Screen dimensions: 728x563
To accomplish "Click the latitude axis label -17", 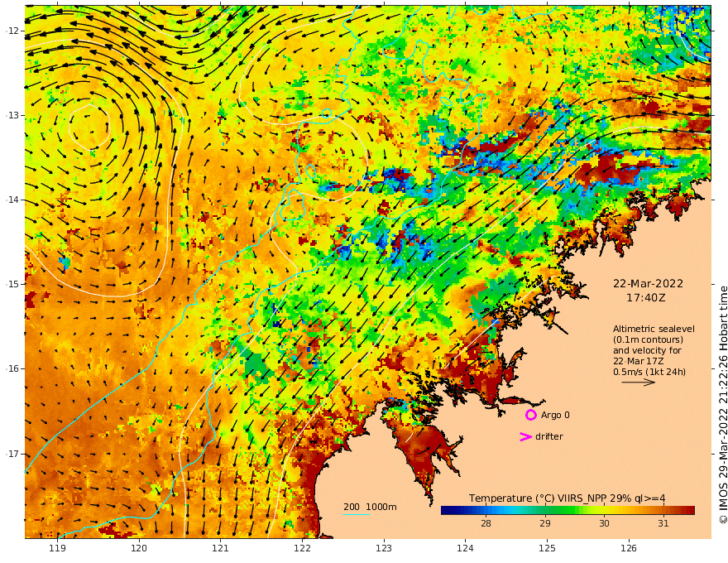I will click(x=12, y=454).
